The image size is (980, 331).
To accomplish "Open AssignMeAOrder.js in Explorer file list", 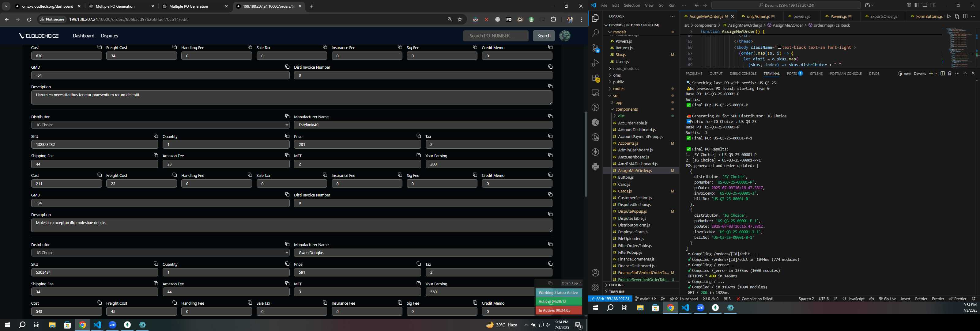I will [635, 171].
